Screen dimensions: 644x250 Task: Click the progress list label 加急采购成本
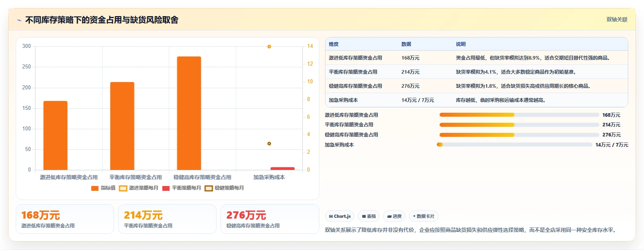pyautogui.click(x=339, y=145)
